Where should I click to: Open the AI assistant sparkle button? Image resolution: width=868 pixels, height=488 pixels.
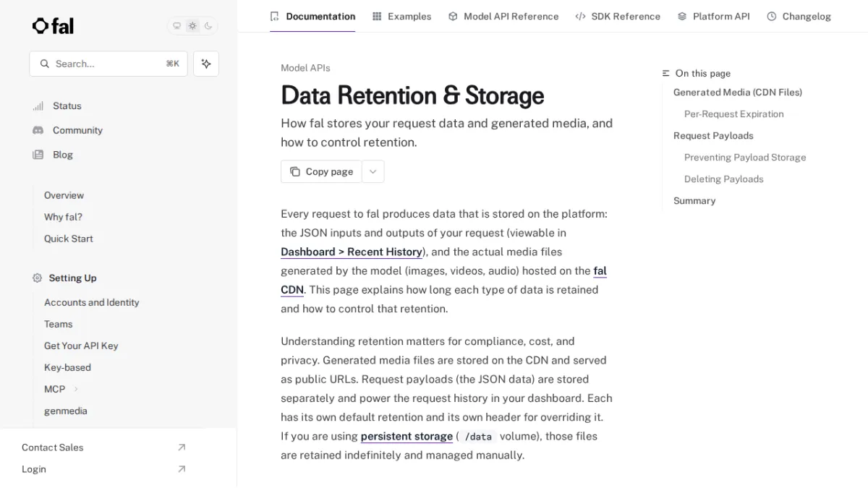coord(206,64)
